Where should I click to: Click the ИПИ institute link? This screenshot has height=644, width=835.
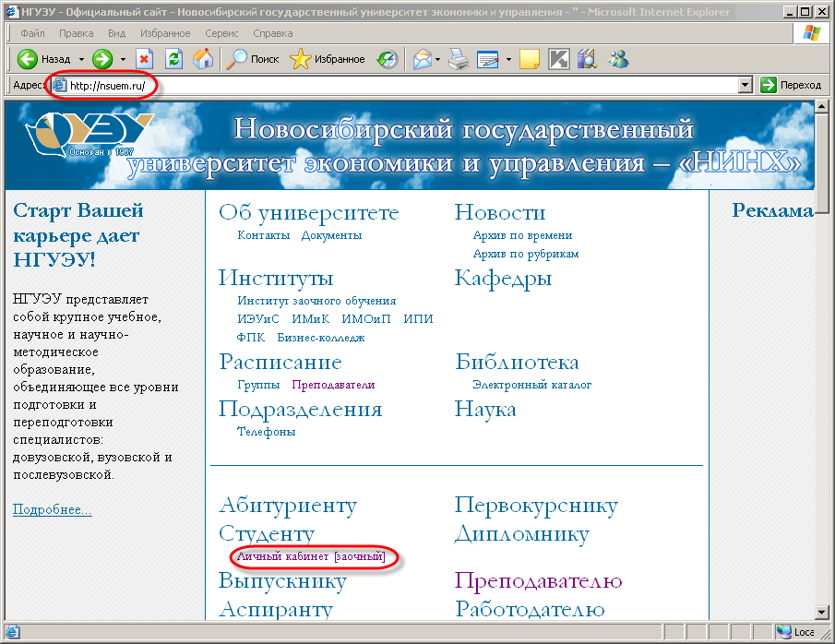[x=419, y=319]
